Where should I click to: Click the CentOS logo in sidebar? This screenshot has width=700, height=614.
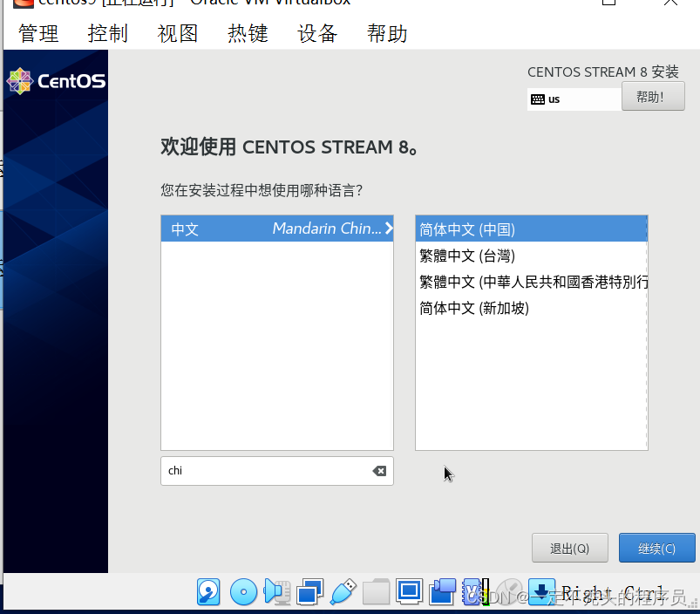point(56,81)
